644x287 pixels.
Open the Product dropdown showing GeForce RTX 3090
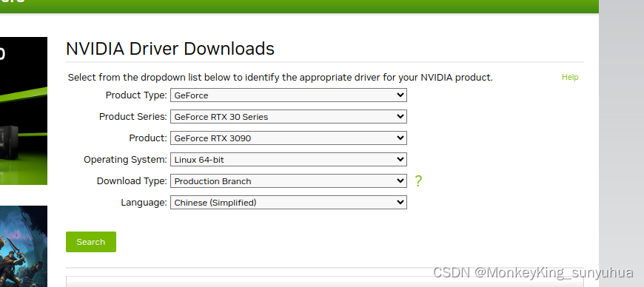pos(289,138)
